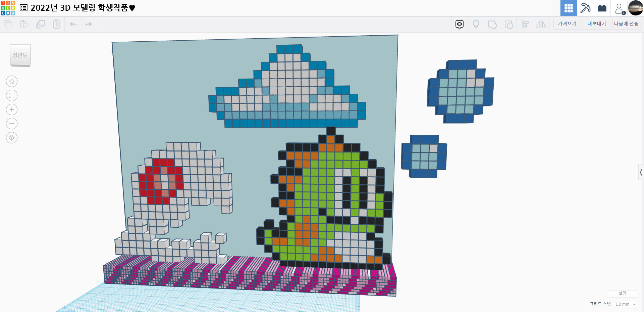Click the mirror/flip tool icon
Viewport: 644px width, 312px height.
pos(541,24)
